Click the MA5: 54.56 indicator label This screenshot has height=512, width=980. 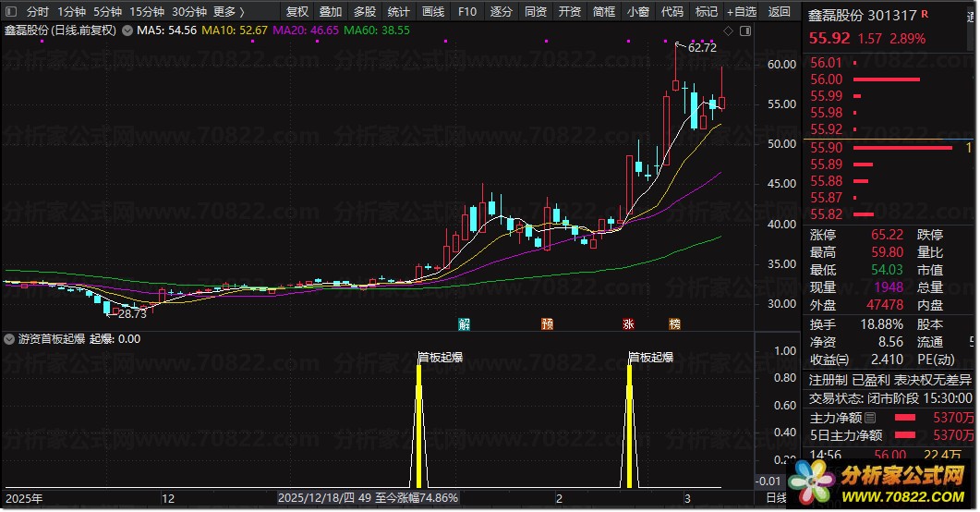[x=166, y=30]
